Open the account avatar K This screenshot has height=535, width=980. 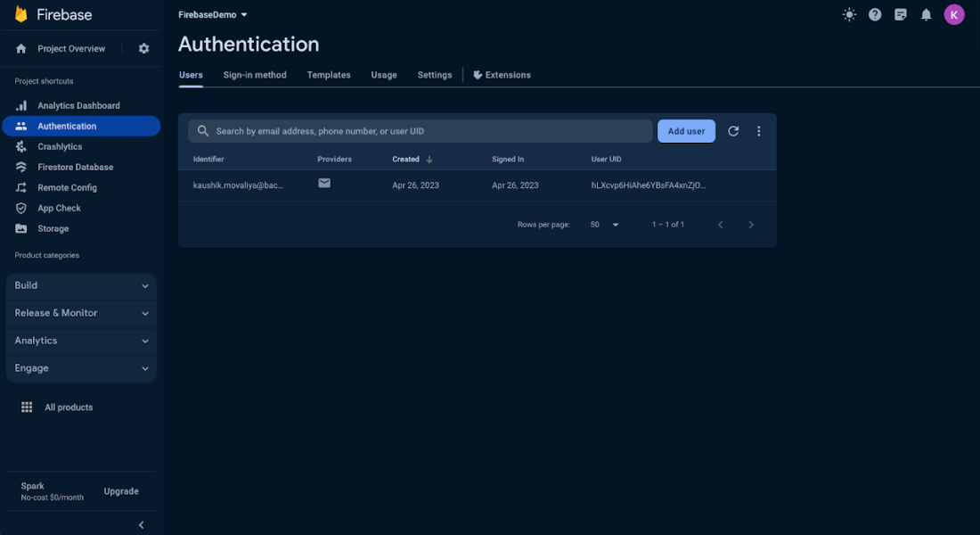tap(954, 14)
